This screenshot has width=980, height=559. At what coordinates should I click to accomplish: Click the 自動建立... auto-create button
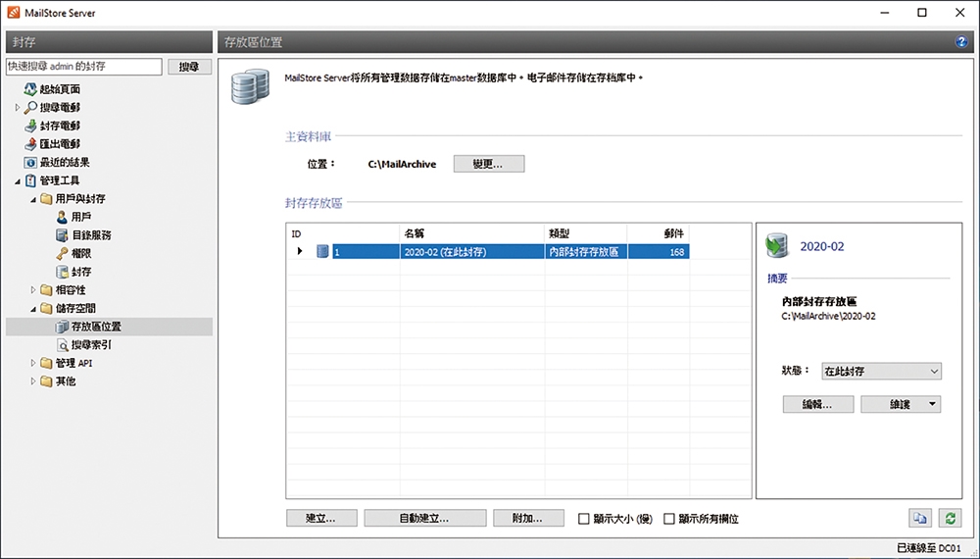coord(425,519)
